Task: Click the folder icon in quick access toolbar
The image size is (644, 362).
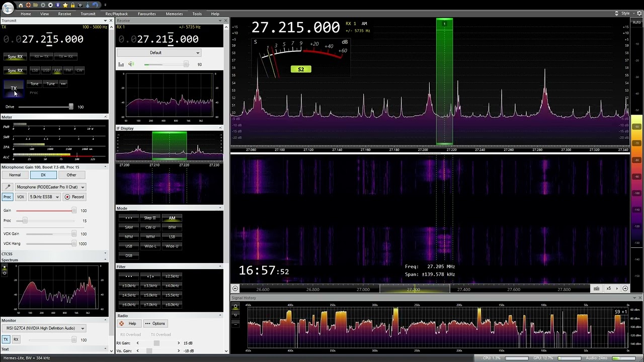Action: [x=35, y=5]
